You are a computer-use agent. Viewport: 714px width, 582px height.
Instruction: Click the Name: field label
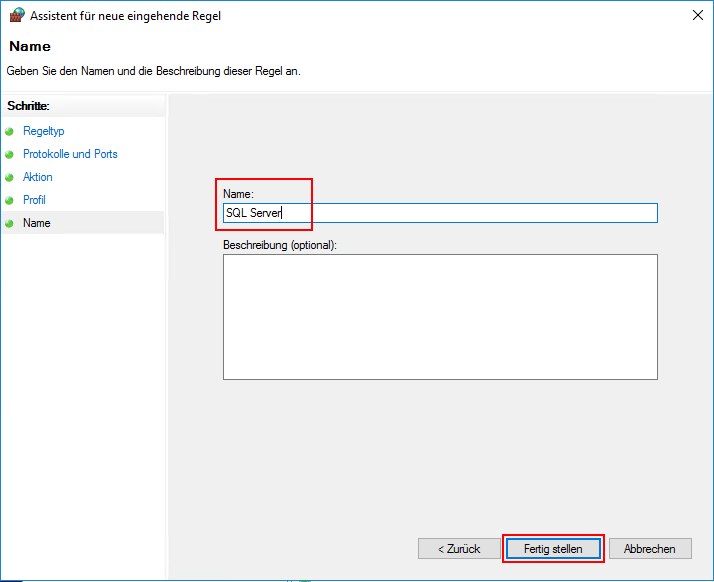[238, 194]
